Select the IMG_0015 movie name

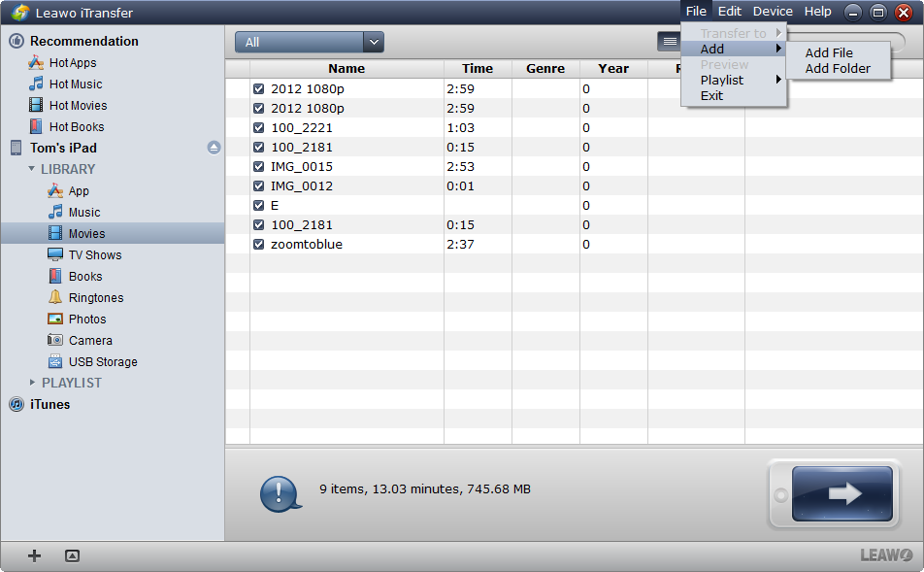click(302, 167)
